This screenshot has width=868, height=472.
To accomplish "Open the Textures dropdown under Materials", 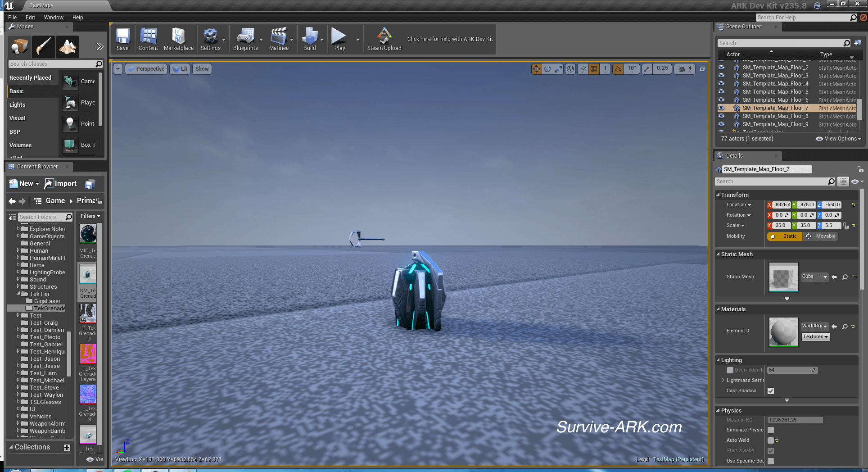I will (815, 337).
